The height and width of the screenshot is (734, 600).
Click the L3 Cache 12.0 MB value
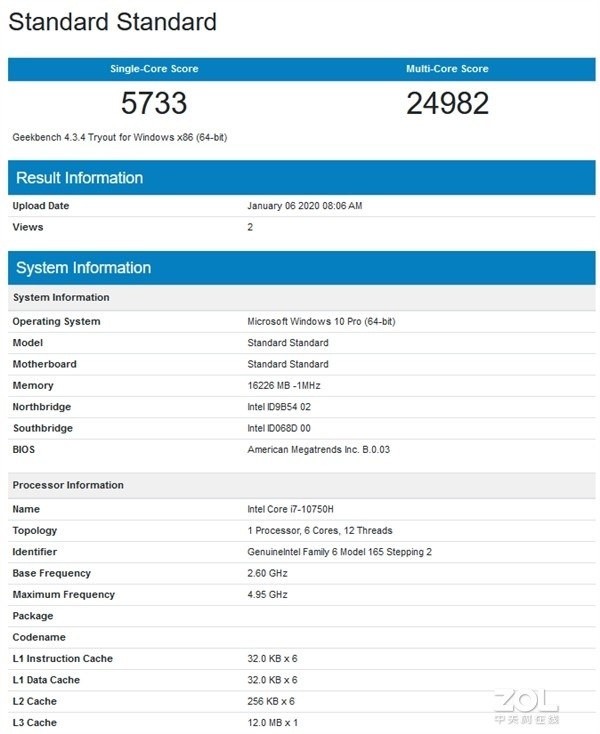(x=272, y=723)
